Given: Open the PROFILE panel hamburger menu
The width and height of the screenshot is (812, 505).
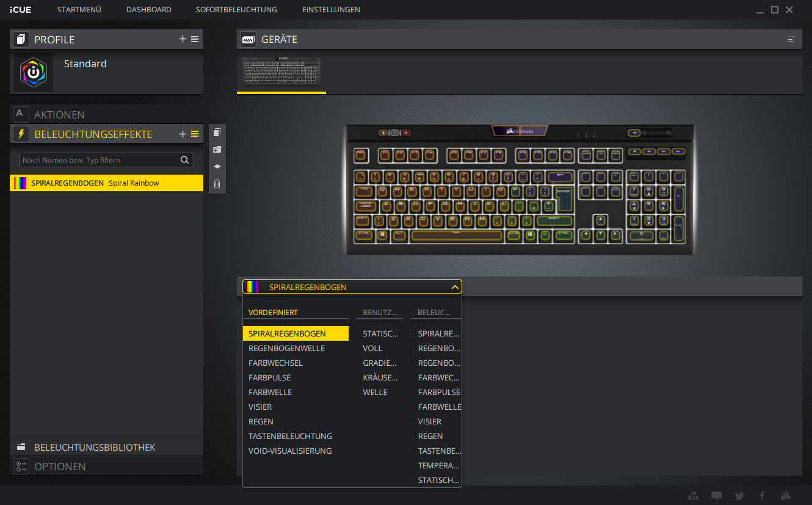Looking at the screenshot, I should (x=195, y=39).
